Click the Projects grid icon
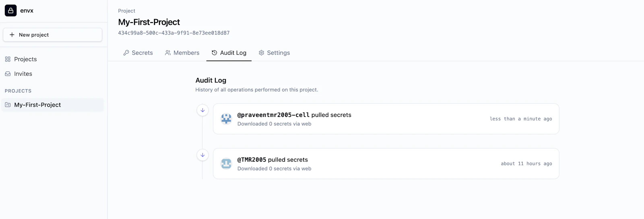Viewport: 644px width, 219px height. pos(8,59)
